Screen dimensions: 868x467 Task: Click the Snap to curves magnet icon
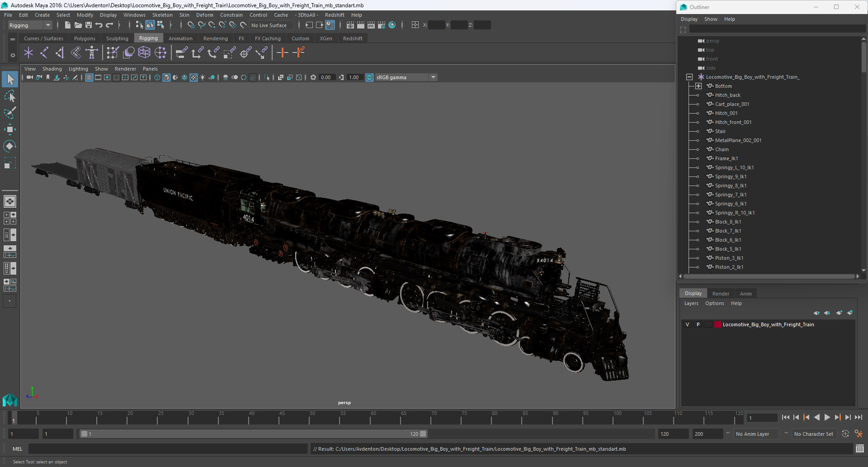click(202, 25)
